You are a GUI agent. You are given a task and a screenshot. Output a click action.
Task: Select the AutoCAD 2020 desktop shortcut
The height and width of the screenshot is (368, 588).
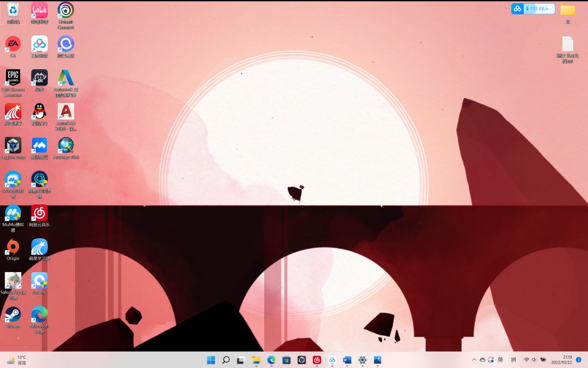66,117
